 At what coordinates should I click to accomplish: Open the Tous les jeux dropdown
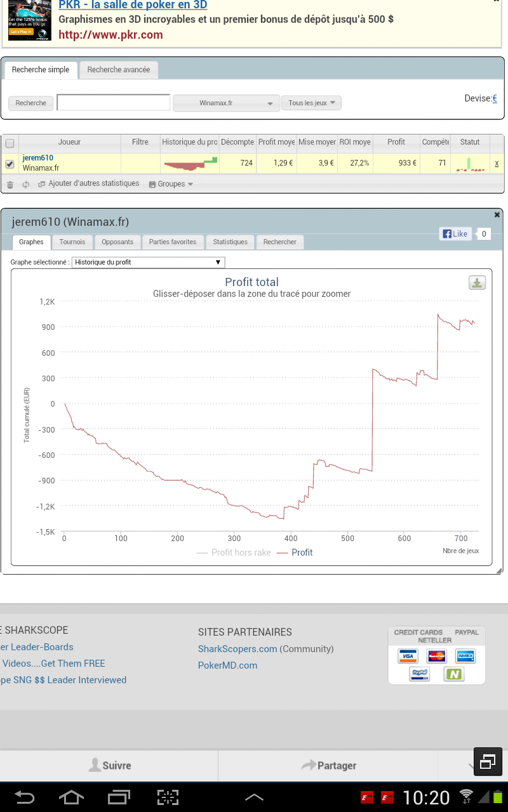pos(311,103)
